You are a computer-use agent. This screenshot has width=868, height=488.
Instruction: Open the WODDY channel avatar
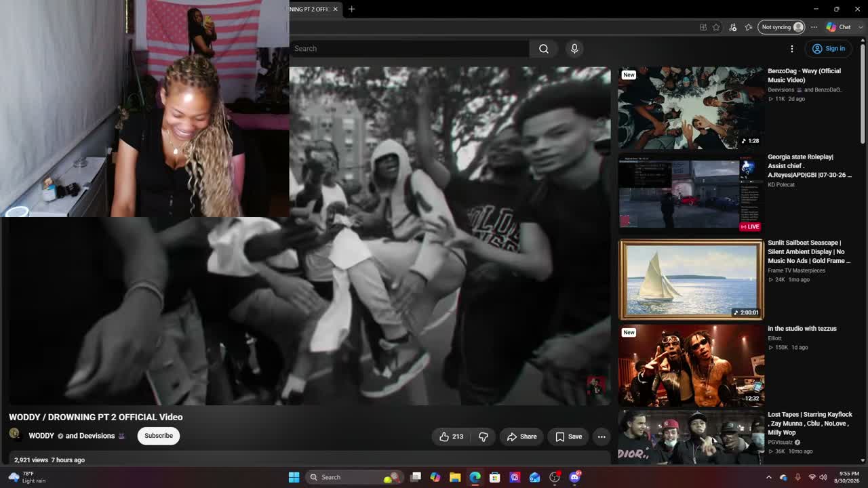click(14, 435)
